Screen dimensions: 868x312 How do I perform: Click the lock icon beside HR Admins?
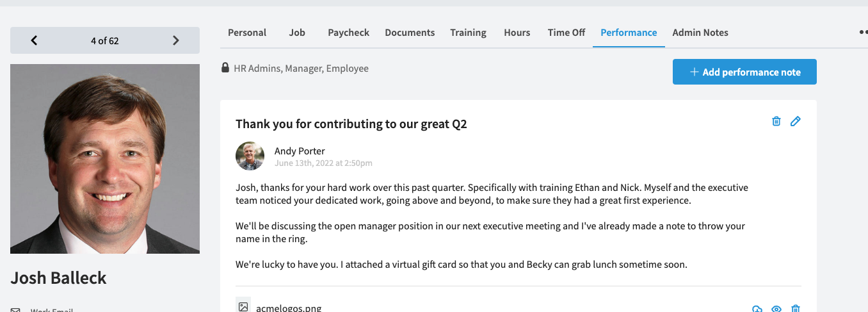225,68
